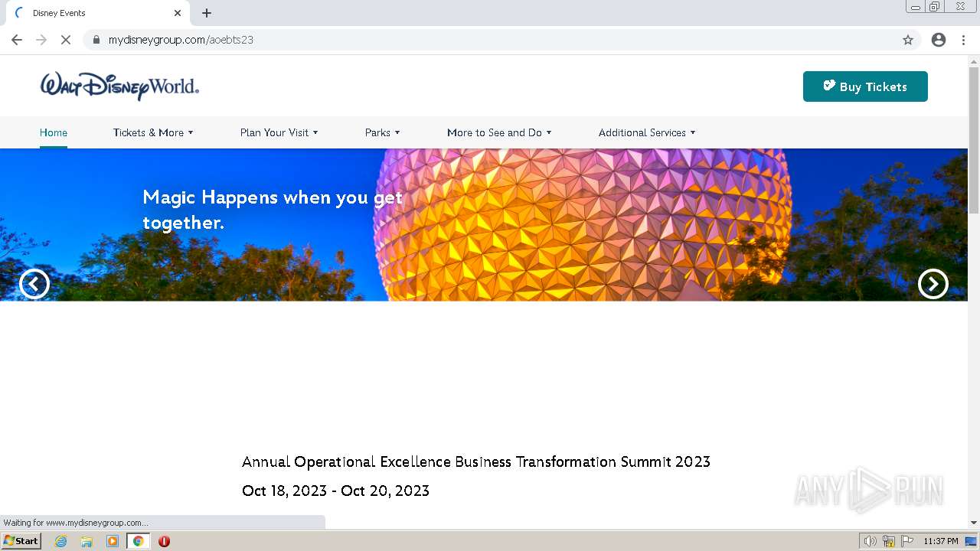Open the Chrome three-dot menu
The width and height of the screenshot is (980, 551).
[963, 40]
